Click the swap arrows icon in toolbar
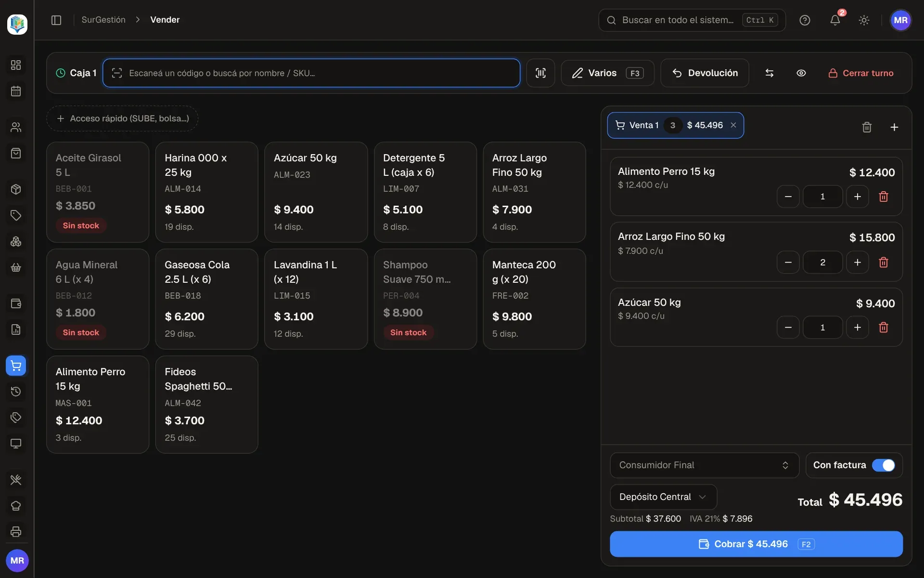 (769, 73)
